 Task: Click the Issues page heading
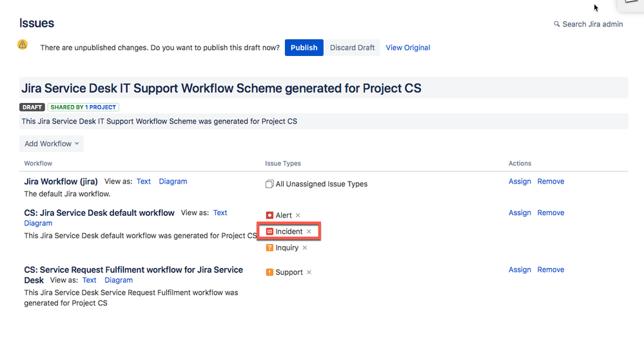pyautogui.click(x=37, y=23)
